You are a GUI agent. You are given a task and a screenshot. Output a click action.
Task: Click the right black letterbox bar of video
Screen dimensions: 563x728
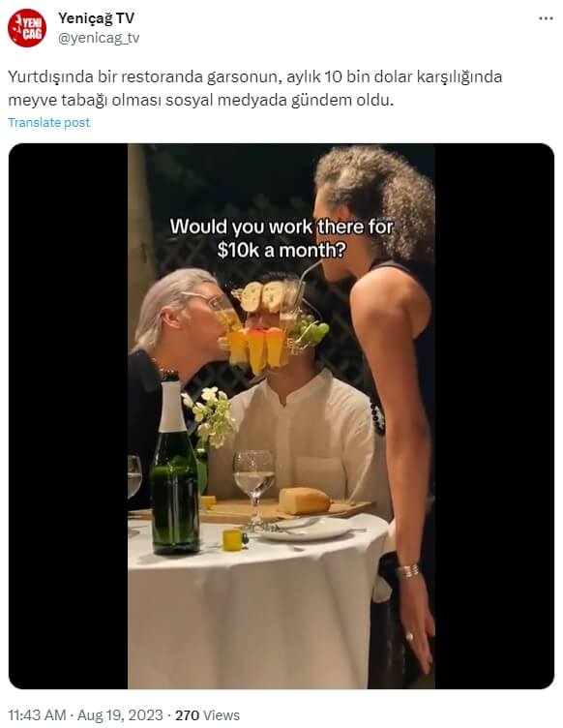click(494, 416)
